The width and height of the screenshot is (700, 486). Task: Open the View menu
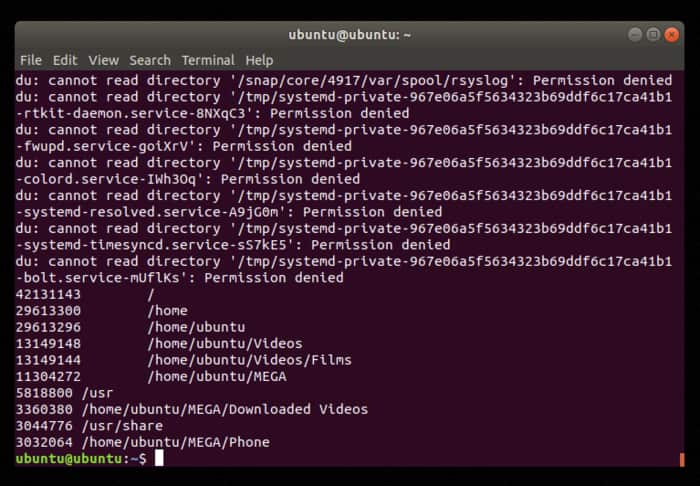click(x=103, y=60)
